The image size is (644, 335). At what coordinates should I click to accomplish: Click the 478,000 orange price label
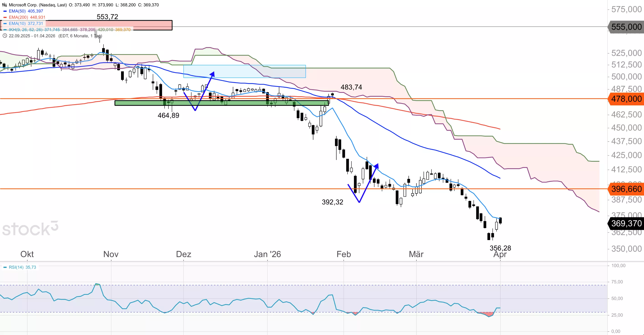[x=626, y=99]
